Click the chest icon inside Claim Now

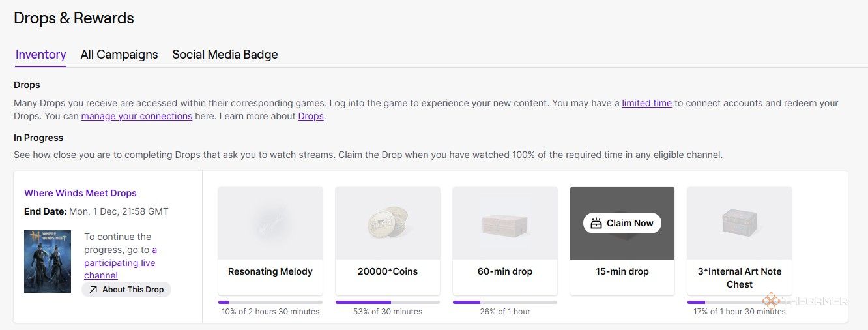(596, 223)
